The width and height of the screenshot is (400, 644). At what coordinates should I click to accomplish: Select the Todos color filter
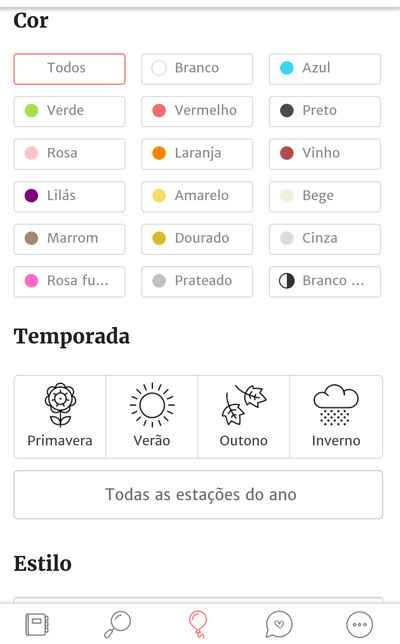pyautogui.click(x=69, y=69)
